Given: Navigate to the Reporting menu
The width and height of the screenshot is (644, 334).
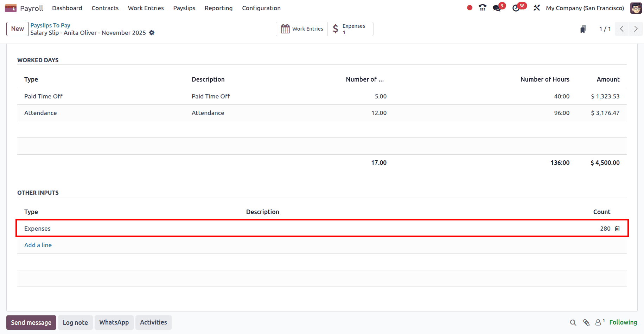Looking at the screenshot, I should pos(218,8).
